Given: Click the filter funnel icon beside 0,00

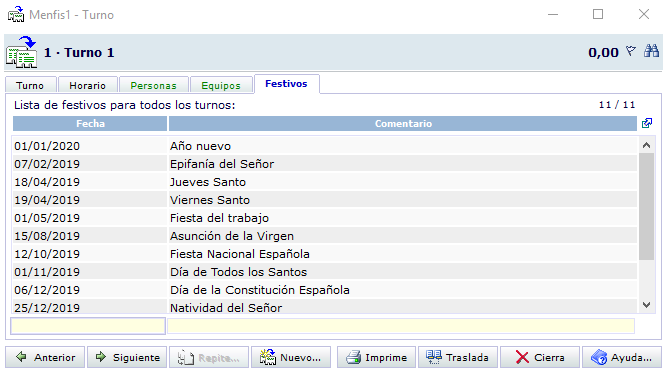Looking at the screenshot, I should (x=631, y=51).
